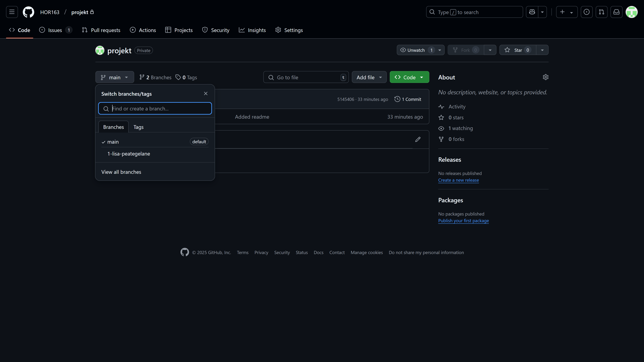Focus the Go to file search box

point(306,77)
